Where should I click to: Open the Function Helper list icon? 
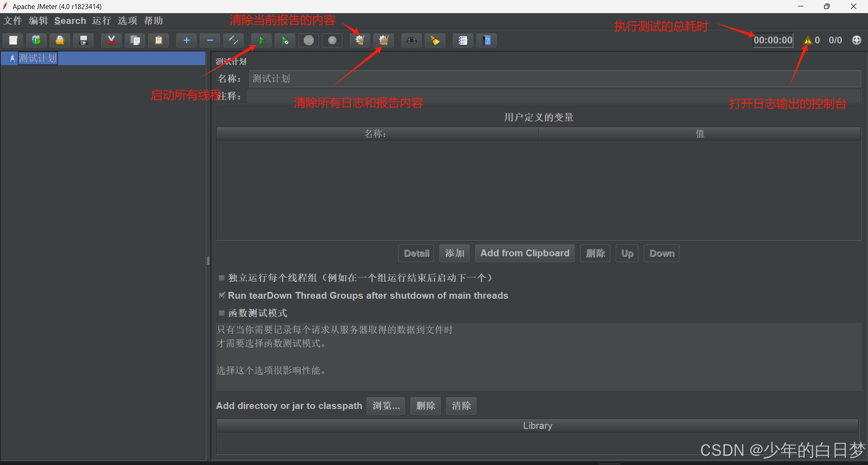point(463,40)
